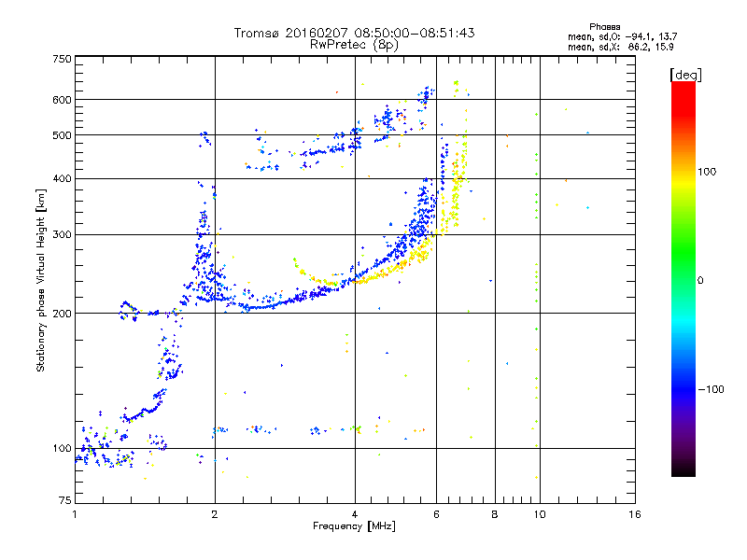747x560 pixels.
Task: Click the x-axis tick label "1"
Action: click(75, 514)
